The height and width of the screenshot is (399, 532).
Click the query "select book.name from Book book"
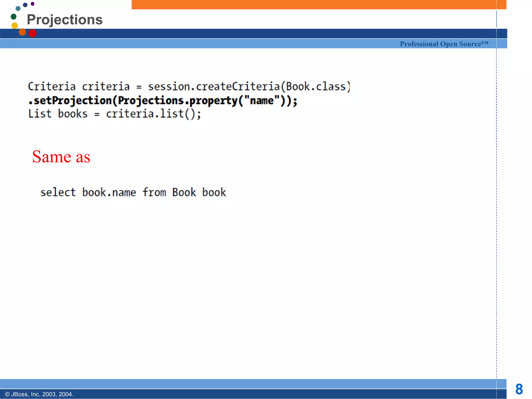click(x=133, y=192)
